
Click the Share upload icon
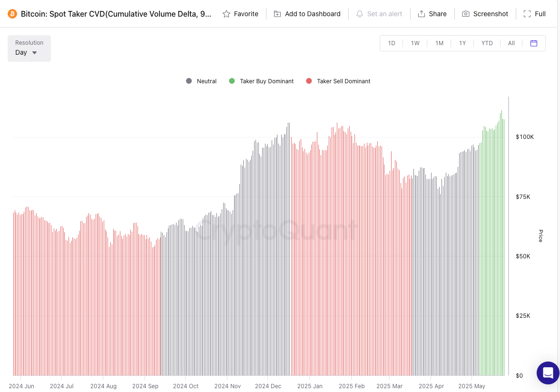(x=421, y=14)
